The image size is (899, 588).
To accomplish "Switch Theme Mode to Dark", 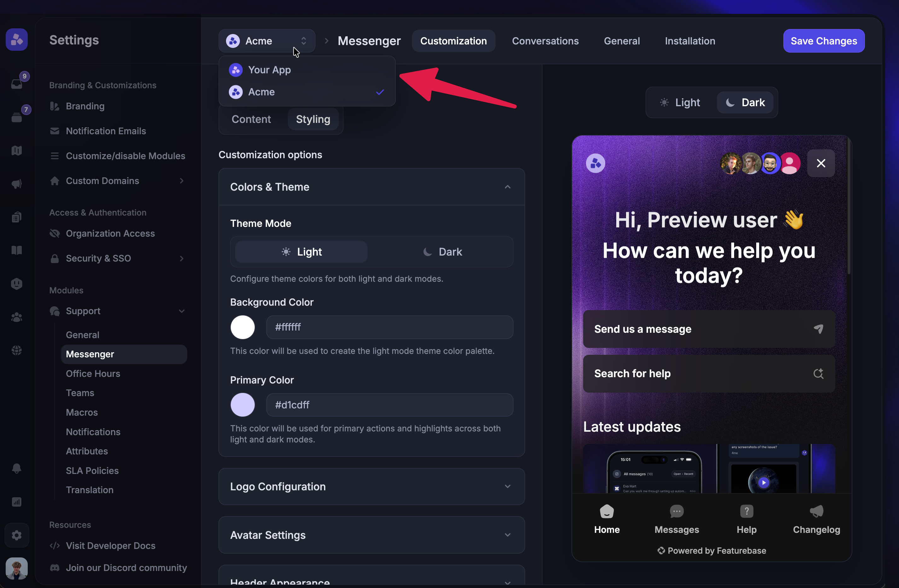I will [442, 251].
